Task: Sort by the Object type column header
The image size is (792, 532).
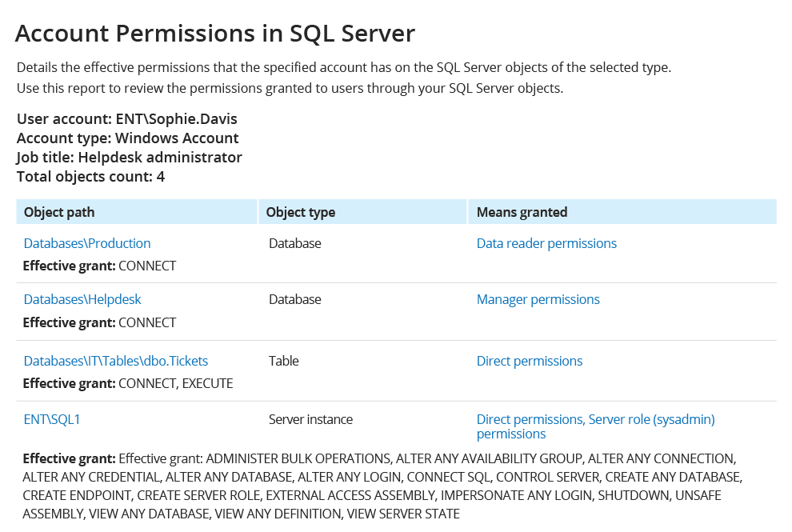Action: click(301, 212)
